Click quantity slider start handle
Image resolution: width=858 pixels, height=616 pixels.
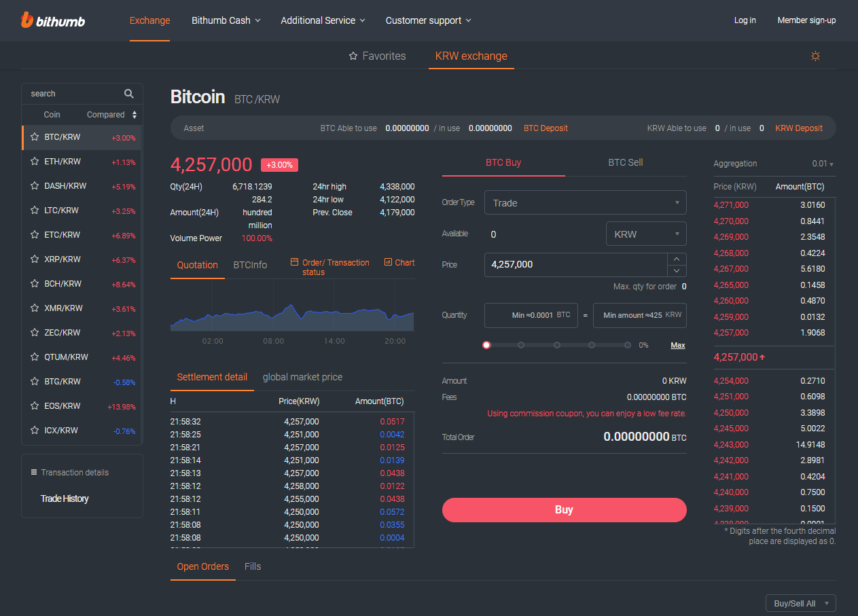(x=486, y=345)
